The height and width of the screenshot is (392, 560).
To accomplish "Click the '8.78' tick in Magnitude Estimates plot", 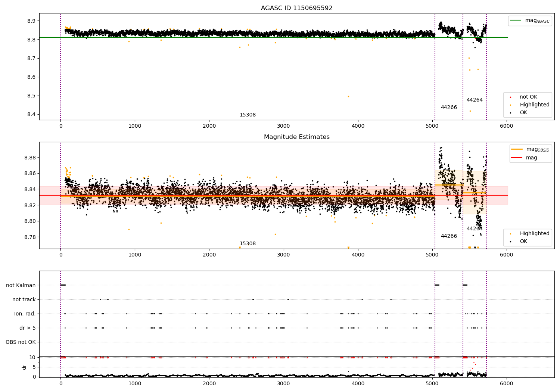I will 30,237.
